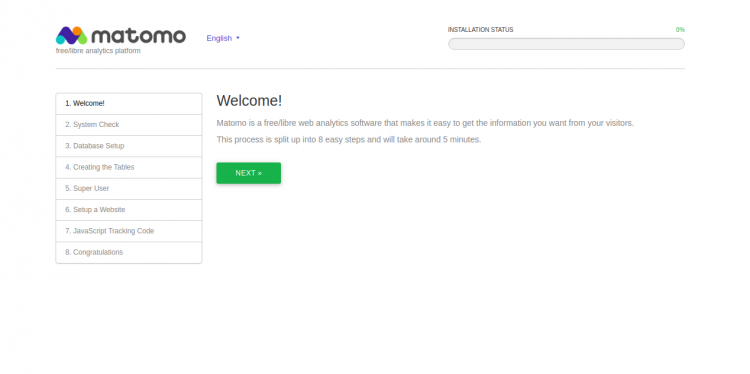The width and height of the screenshot is (750, 374).
Task: Select step 1. Welcome!
Action: [129, 103]
